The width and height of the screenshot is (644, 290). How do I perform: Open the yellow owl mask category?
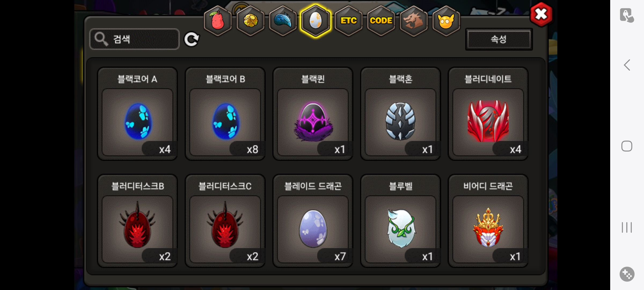coord(446,21)
